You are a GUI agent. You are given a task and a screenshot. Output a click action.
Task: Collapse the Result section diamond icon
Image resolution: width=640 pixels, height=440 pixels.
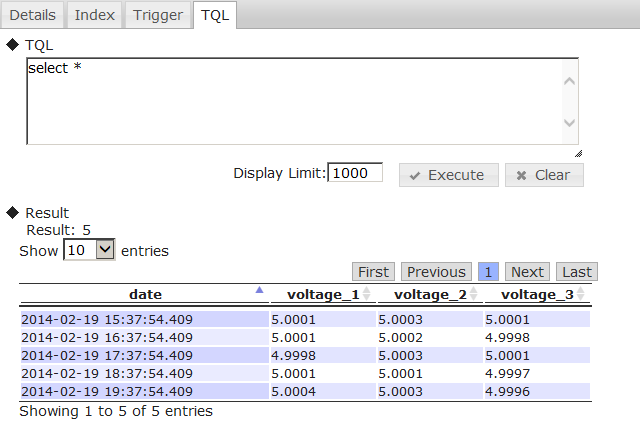coord(12,212)
